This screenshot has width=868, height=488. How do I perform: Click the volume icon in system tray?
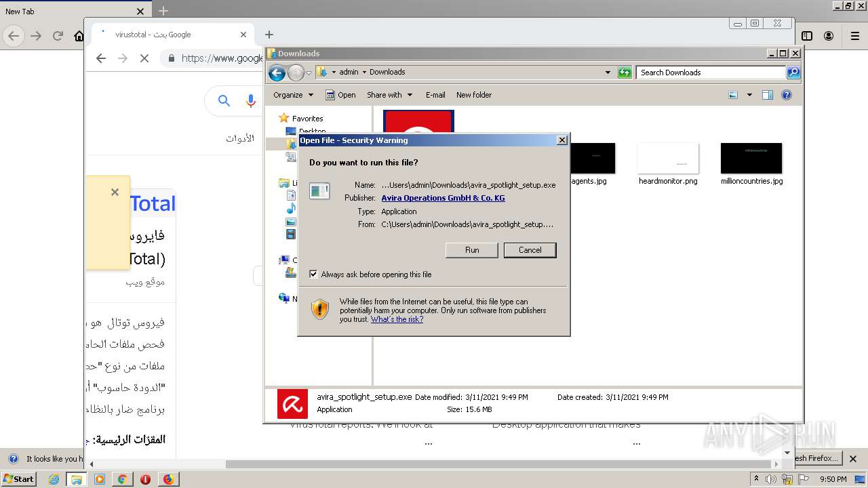pyautogui.click(x=771, y=479)
